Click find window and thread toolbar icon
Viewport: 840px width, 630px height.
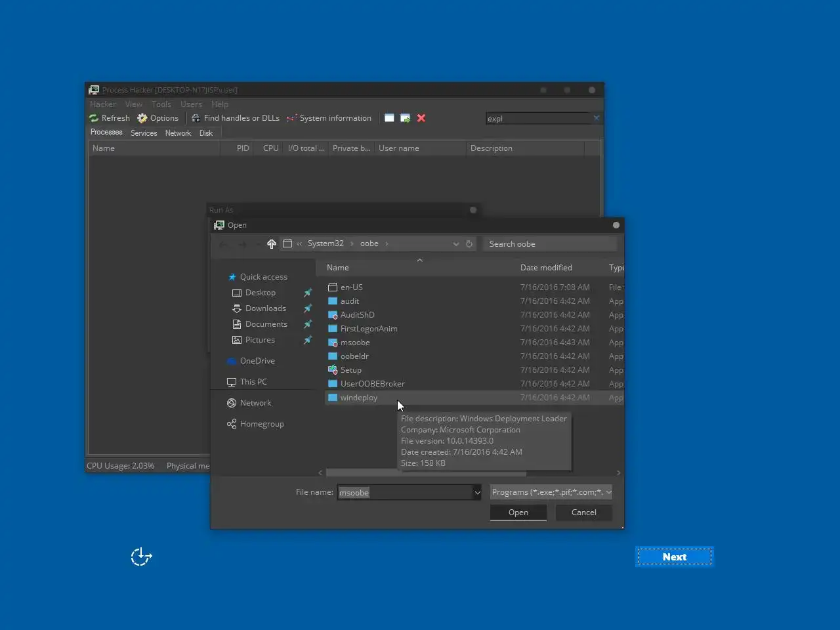pyautogui.click(x=406, y=118)
